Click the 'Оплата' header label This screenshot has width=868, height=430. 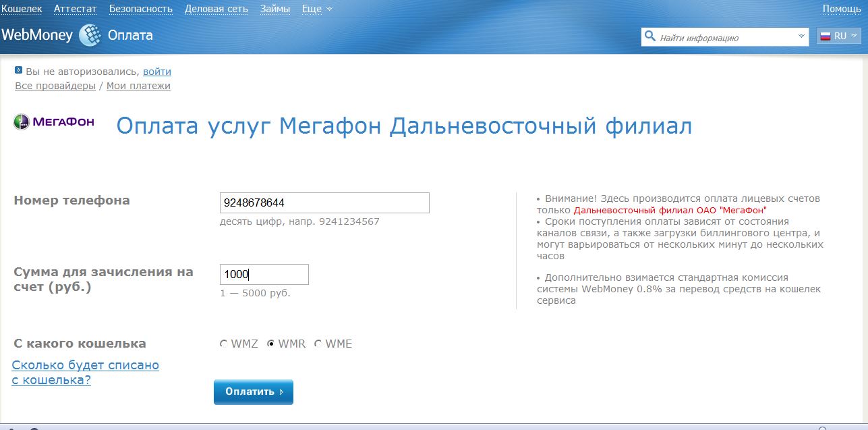[x=130, y=35]
